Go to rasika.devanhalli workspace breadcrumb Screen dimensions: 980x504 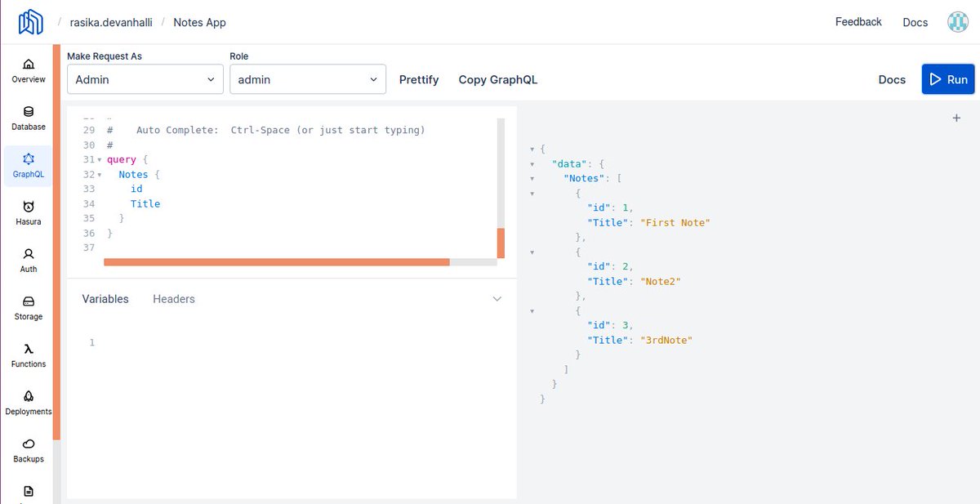pos(111,22)
